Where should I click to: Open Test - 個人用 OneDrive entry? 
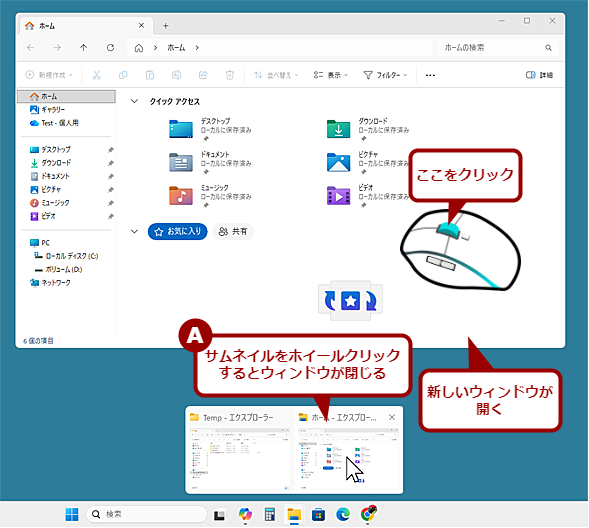coord(54,123)
